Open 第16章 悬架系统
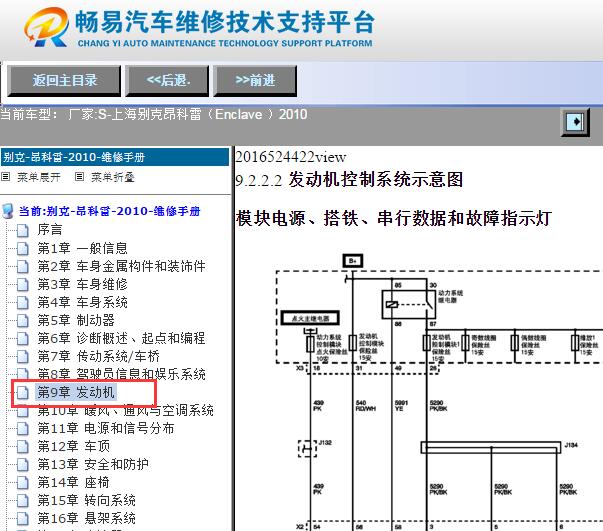This screenshot has width=603, height=531. [87, 519]
